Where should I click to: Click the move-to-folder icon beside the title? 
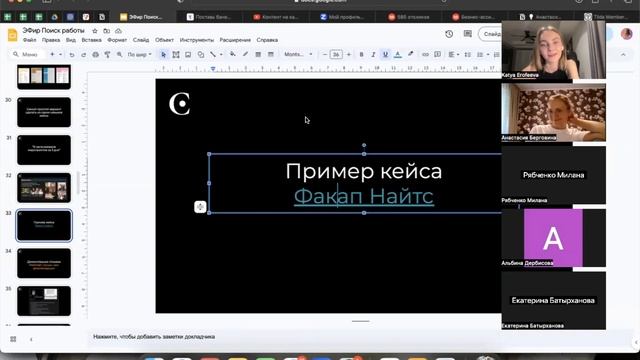107,31
